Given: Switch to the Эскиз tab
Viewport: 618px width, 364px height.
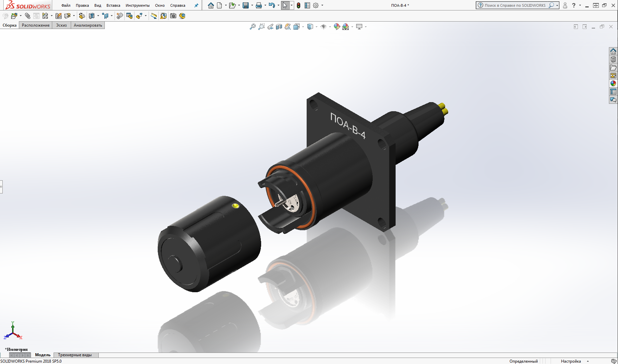Looking at the screenshot, I should 61,25.
